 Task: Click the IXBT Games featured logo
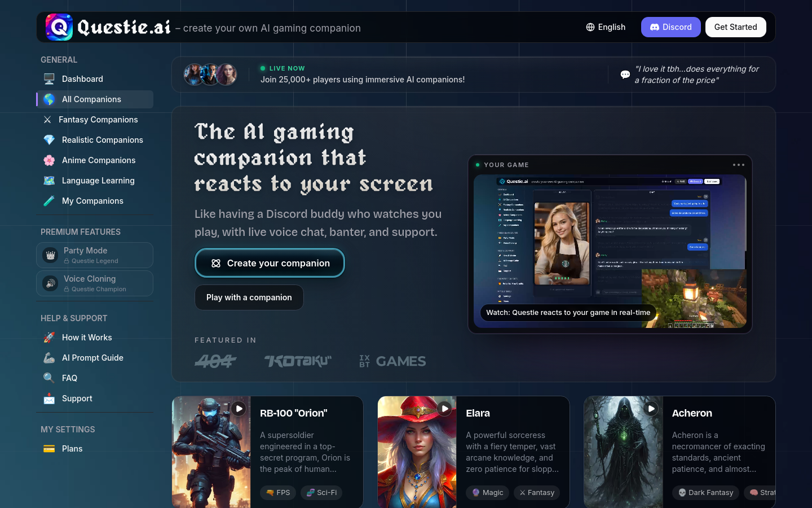coord(392,361)
